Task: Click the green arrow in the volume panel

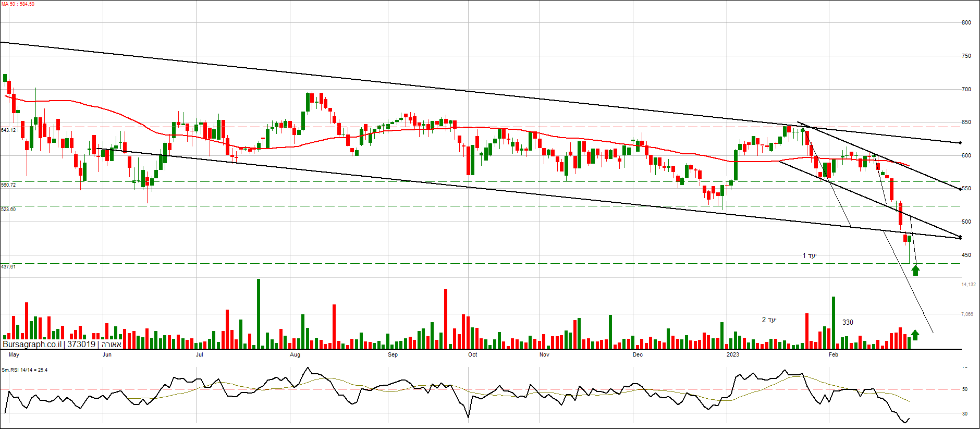Action: point(915,335)
